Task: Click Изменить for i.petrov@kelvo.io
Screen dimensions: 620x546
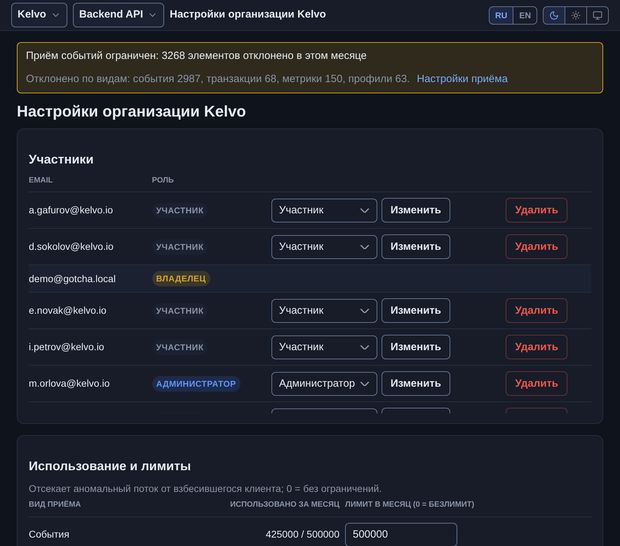Action: 416,347
